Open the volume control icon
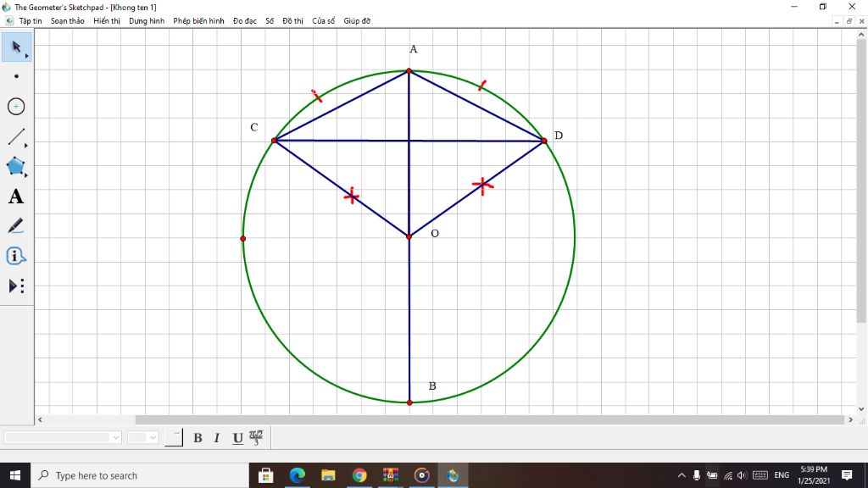The height and width of the screenshot is (488, 868). (742, 475)
